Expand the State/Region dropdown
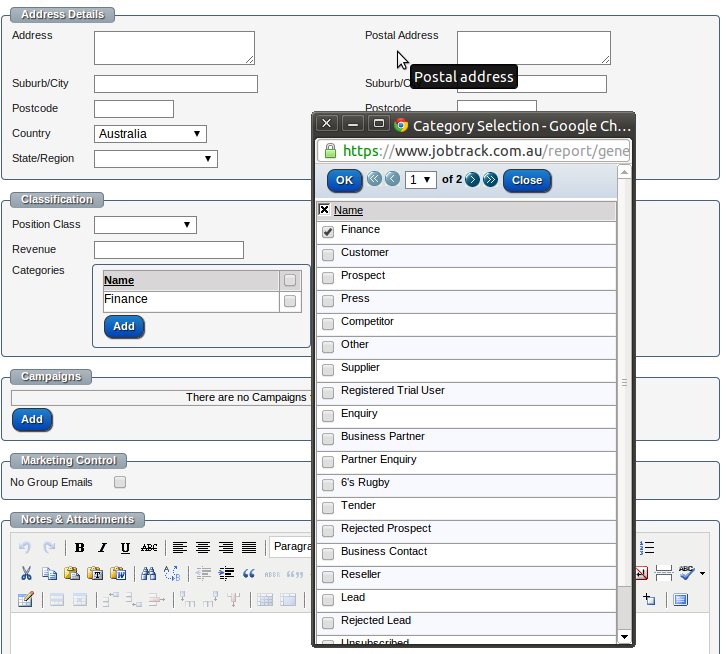This screenshot has width=726, height=654. tap(155, 159)
